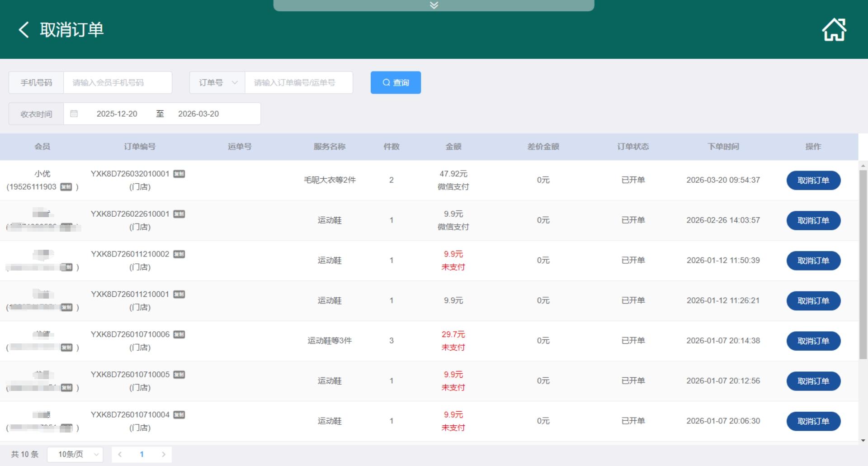
Task: Open the 订单号 search type dropdown
Action: [x=217, y=83]
